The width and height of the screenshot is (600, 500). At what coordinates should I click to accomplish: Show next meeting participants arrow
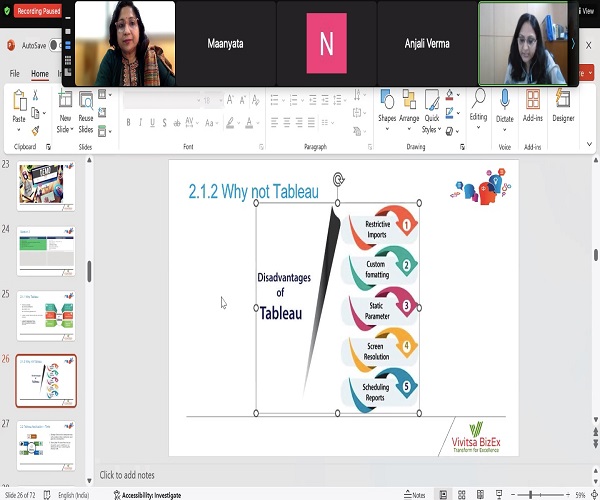573,44
